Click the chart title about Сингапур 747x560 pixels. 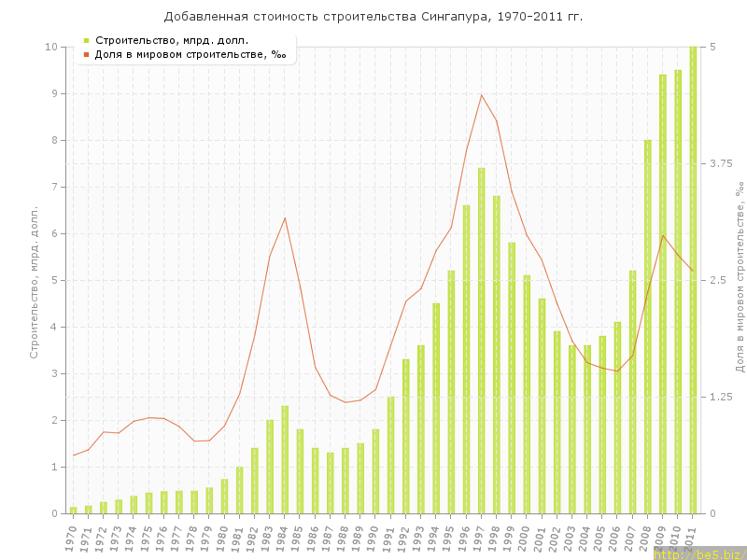373,17
